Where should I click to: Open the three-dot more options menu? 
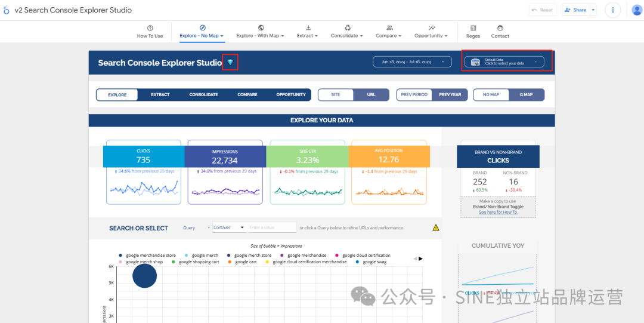pyautogui.click(x=613, y=10)
